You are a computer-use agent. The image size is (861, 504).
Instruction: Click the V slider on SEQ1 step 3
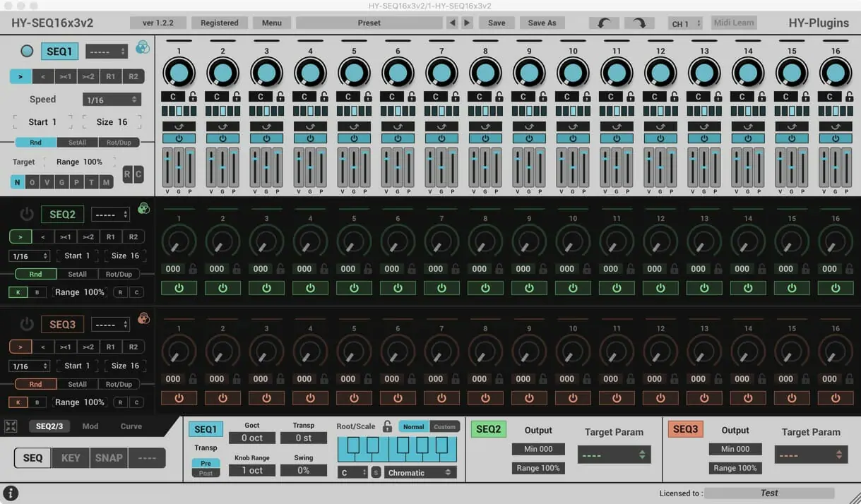pos(254,167)
